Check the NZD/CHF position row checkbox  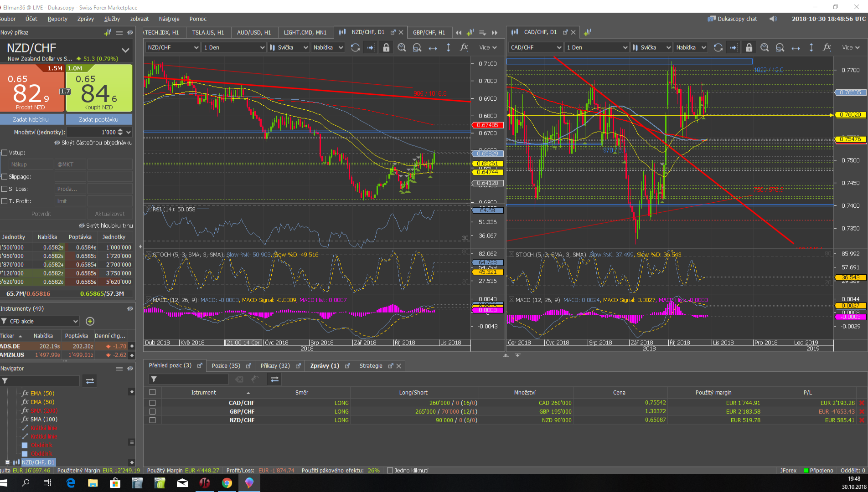[x=152, y=420]
